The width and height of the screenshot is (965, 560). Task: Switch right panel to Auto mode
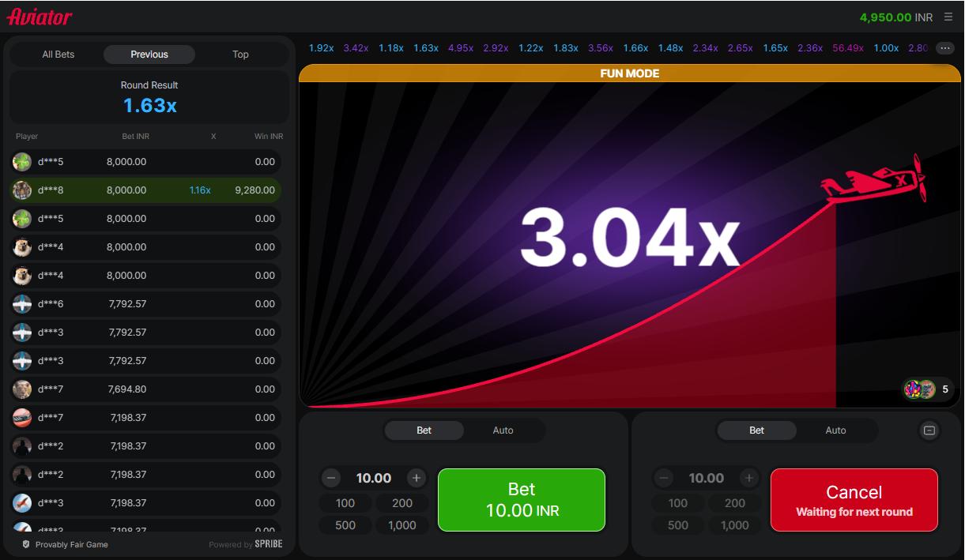click(x=835, y=430)
